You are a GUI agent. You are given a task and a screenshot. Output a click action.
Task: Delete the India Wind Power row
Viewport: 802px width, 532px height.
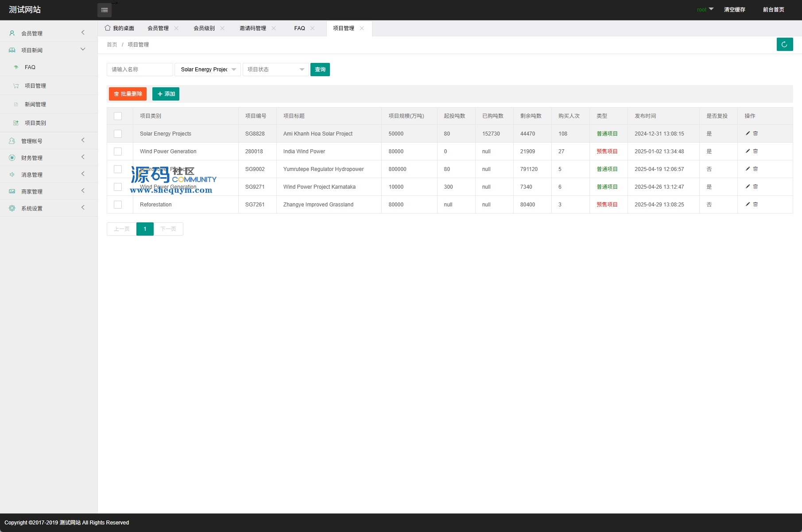pos(756,151)
